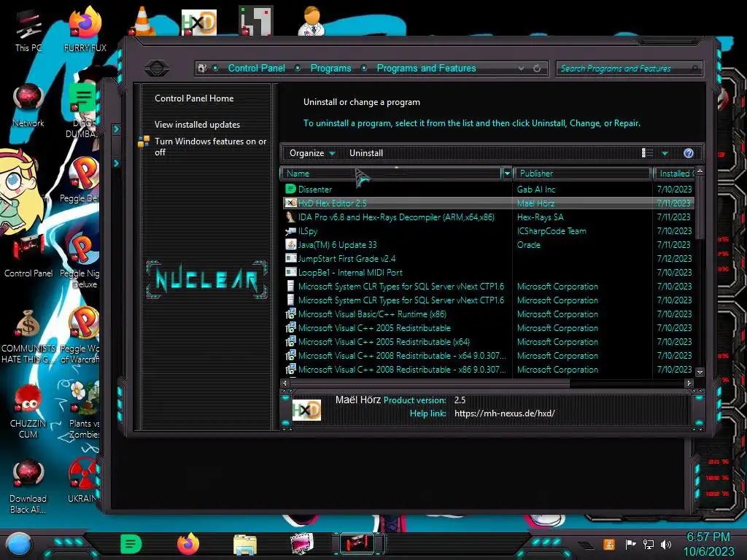The height and width of the screenshot is (560, 747).
Task: Click Programs and Features breadcrumb
Action: [426, 68]
